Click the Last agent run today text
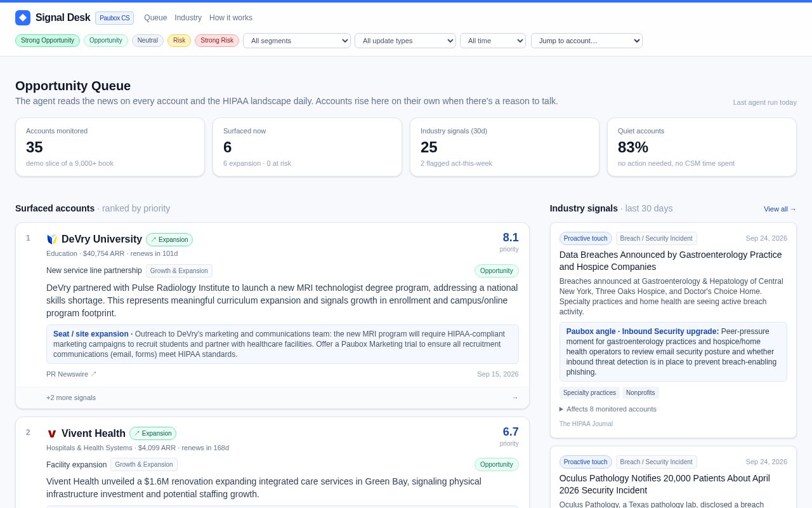The width and height of the screenshot is (812, 508). [x=765, y=102]
